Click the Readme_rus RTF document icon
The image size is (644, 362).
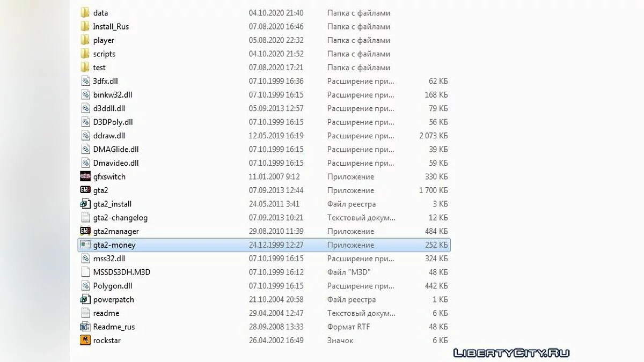(85, 327)
